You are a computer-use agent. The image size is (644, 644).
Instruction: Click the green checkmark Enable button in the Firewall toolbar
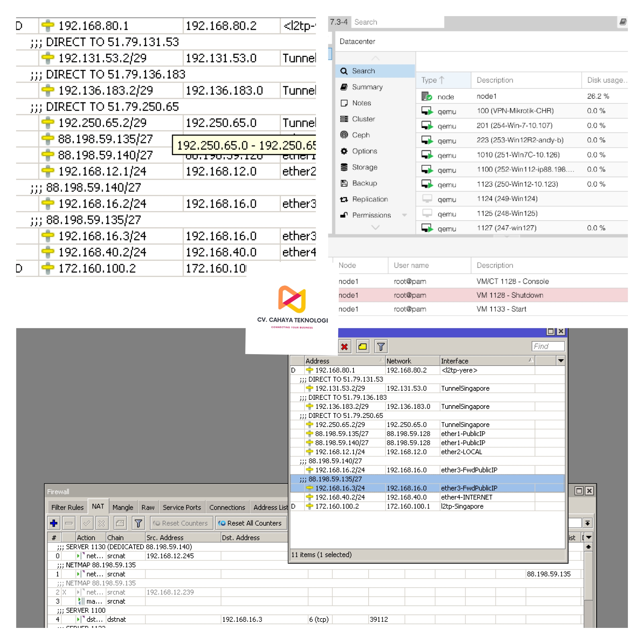(87, 523)
